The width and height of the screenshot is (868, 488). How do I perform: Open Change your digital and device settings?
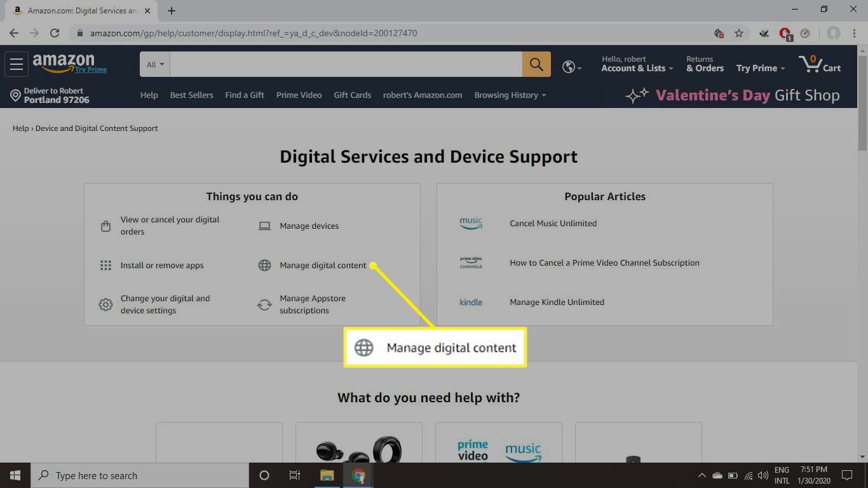click(165, 304)
